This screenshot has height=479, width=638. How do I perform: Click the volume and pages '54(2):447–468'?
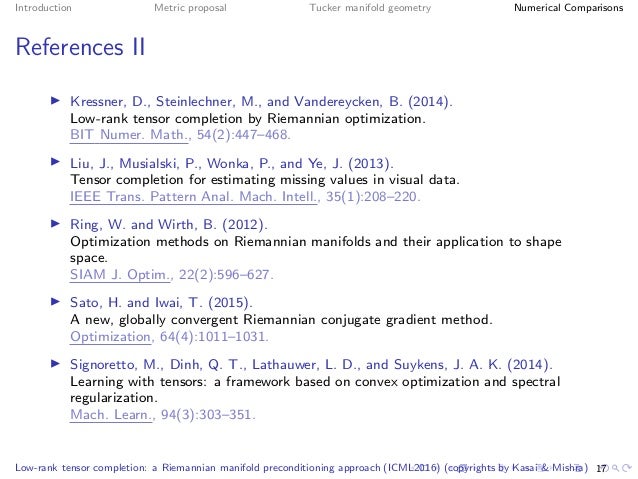(244, 135)
